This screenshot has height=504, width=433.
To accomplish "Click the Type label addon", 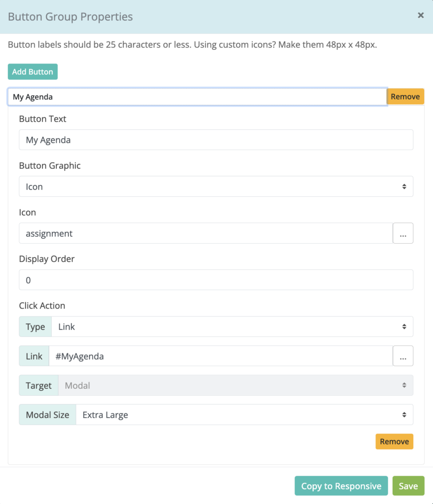I will [x=35, y=327].
